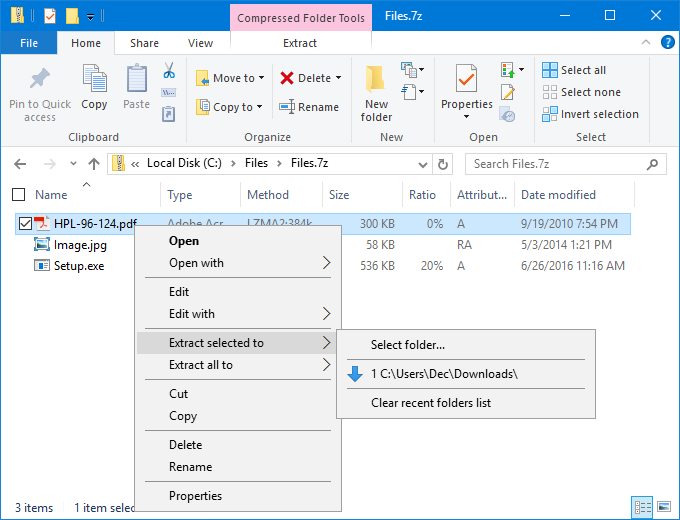Click the Copy icon in Clipboard group
The image size is (680, 520).
point(94,80)
